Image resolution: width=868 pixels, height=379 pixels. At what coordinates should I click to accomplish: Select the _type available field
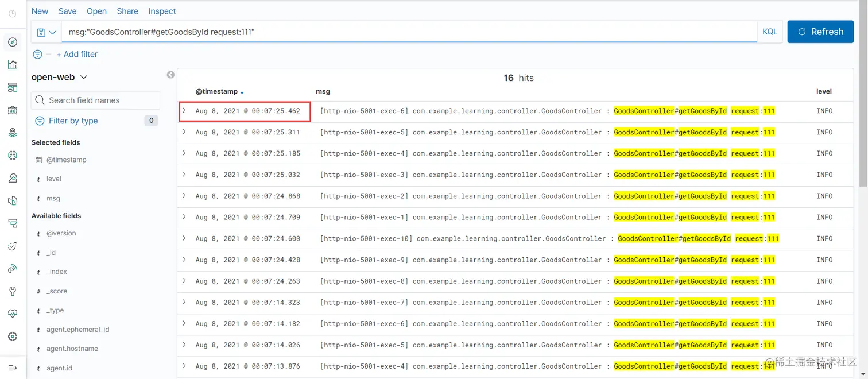point(55,310)
